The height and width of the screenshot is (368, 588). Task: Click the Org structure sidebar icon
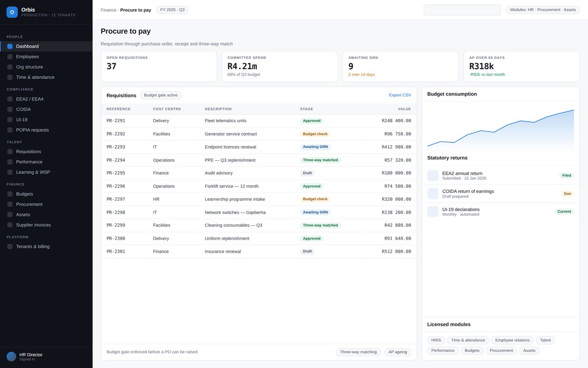[10, 67]
